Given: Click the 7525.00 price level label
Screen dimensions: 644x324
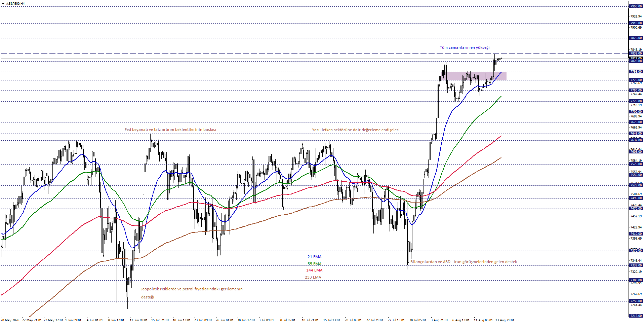Looking at the screenshot, I should (x=636, y=185).
